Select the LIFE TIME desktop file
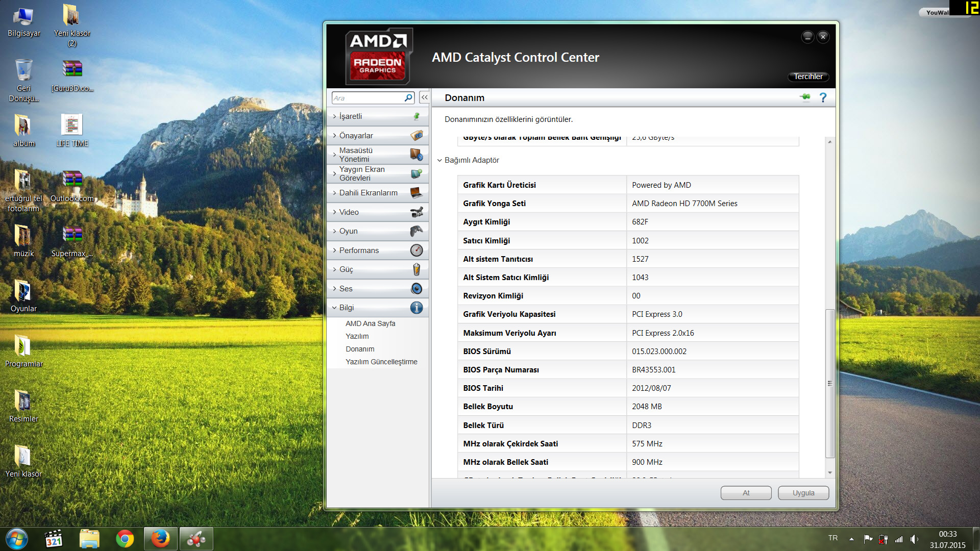This screenshot has height=551, width=980. 72,130
